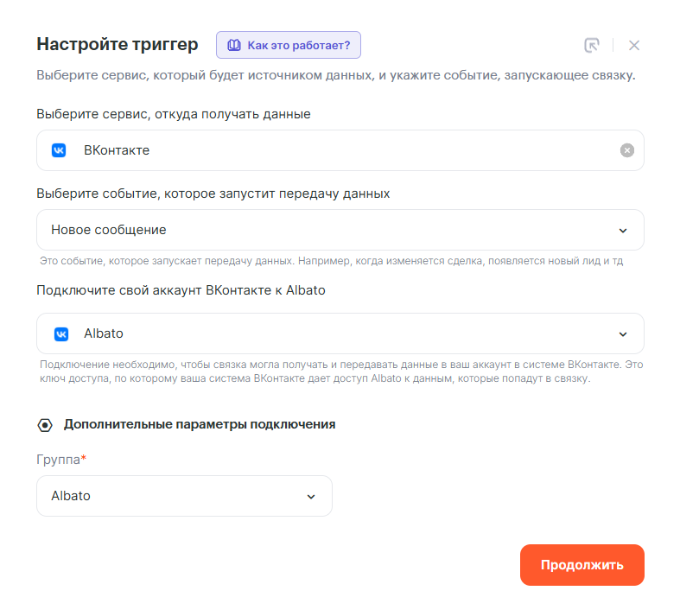This screenshot has width=680, height=616.
Task: Click the "Настройте триггер" heading
Action: (x=118, y=44)
